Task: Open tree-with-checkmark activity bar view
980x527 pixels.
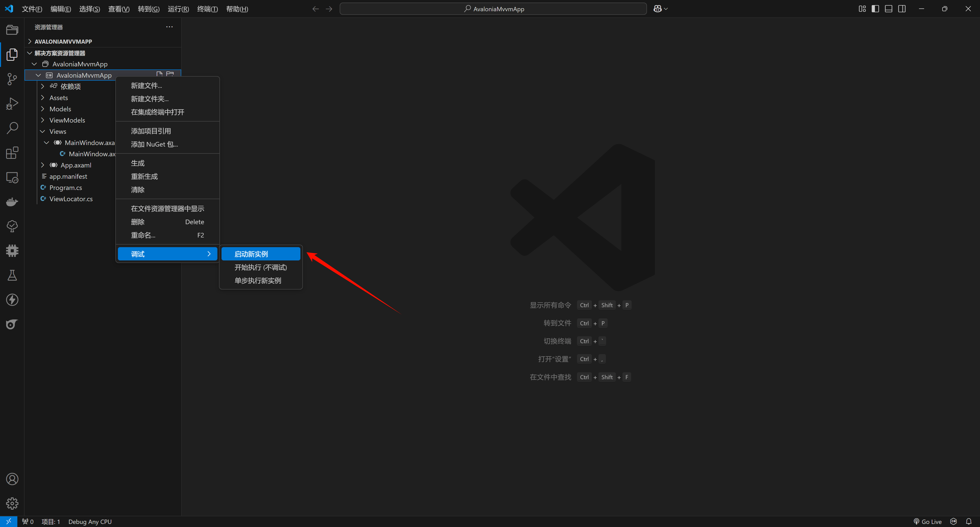Action: (12, 226)
